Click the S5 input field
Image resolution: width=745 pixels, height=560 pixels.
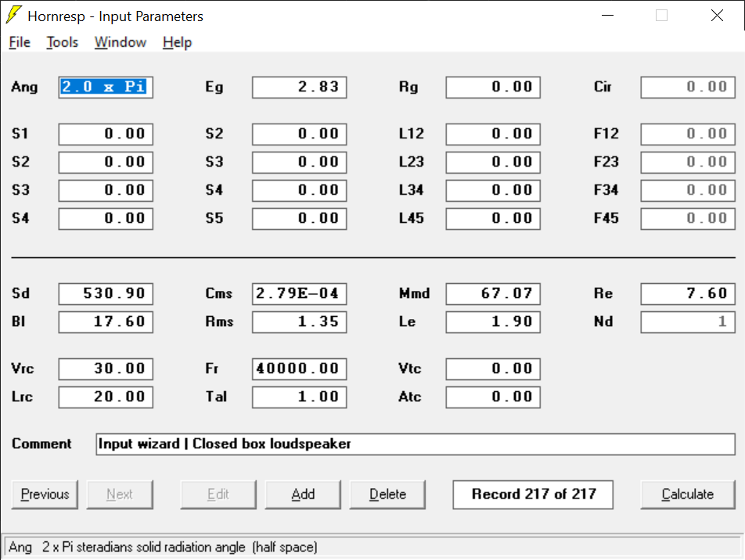point(299,219)
